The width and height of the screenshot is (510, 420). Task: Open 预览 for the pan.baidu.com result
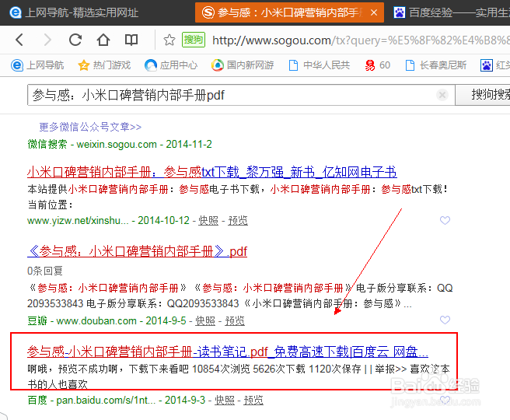coord(253,400)
